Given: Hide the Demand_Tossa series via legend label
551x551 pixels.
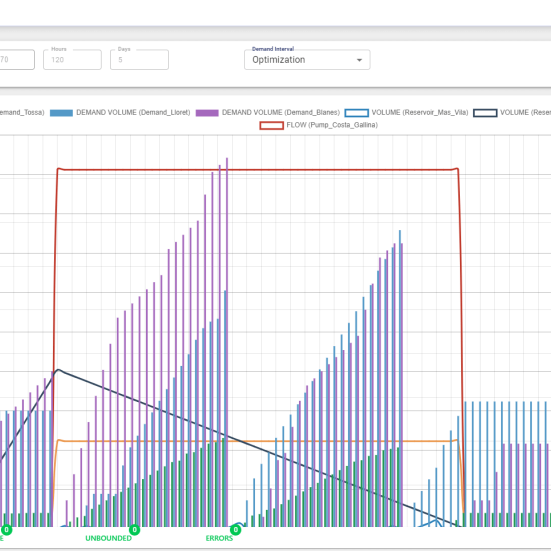Looking at the screenshot, I should 22,112.
